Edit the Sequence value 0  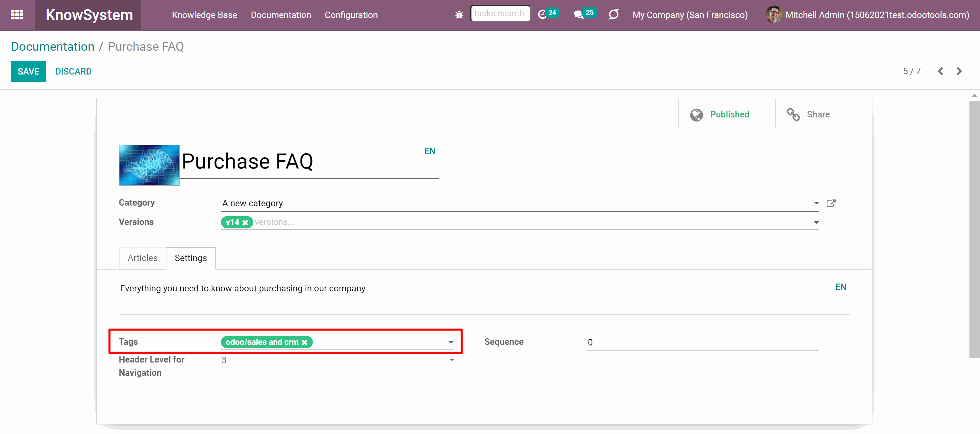[702, 342]
